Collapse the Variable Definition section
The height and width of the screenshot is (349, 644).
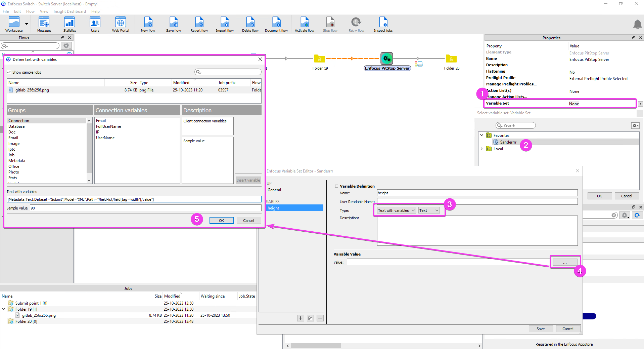(336, 186)
